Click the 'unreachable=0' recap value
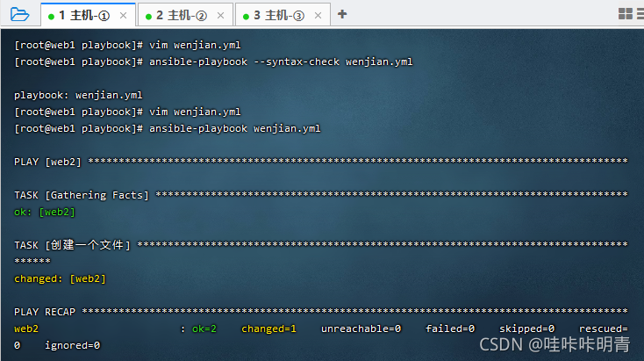The height and width of the screenshot is (361, 644). (x=361, y=329)
